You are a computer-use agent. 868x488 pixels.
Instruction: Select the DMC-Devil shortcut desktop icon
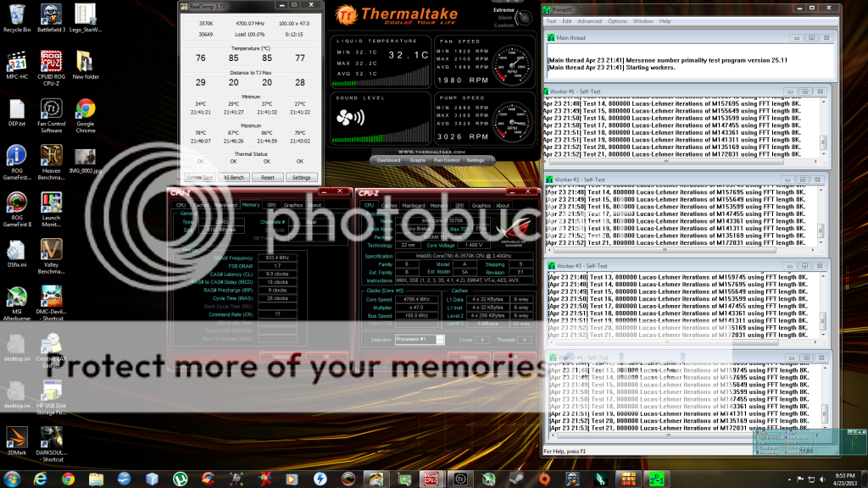point(51,304)
